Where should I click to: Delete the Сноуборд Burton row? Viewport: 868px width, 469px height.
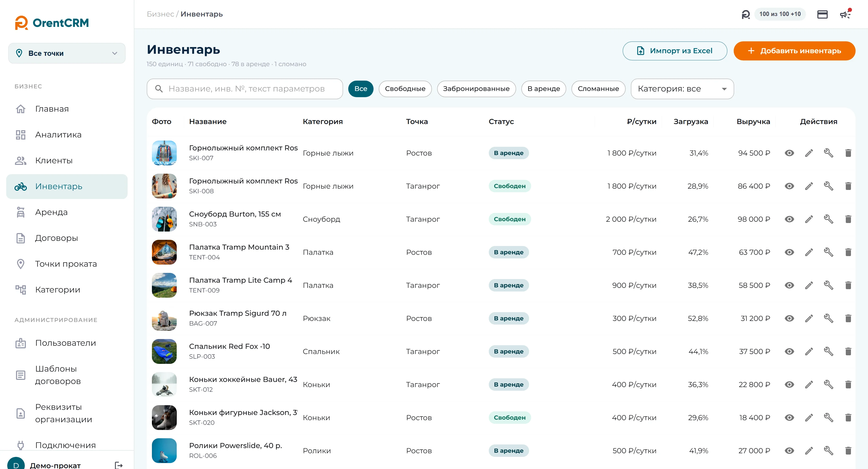(848, 219)
